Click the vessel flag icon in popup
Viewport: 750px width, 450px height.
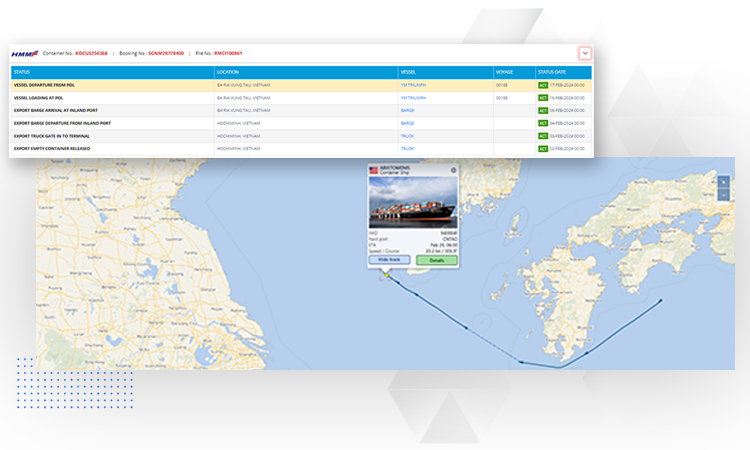[x=374, y=170]
